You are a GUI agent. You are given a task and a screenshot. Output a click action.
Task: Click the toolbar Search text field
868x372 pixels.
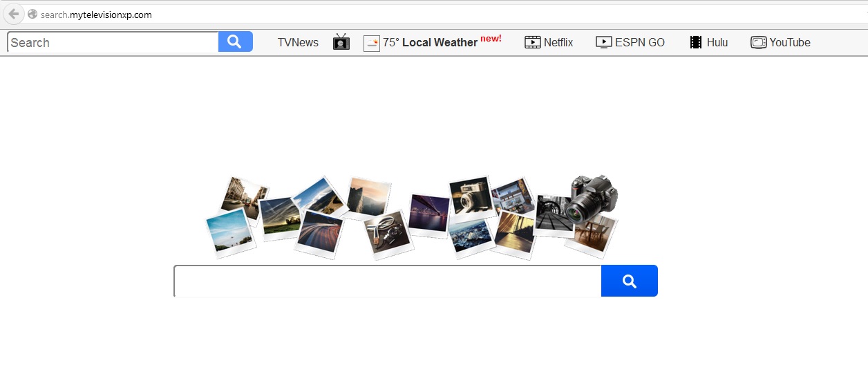coord(113,42)
